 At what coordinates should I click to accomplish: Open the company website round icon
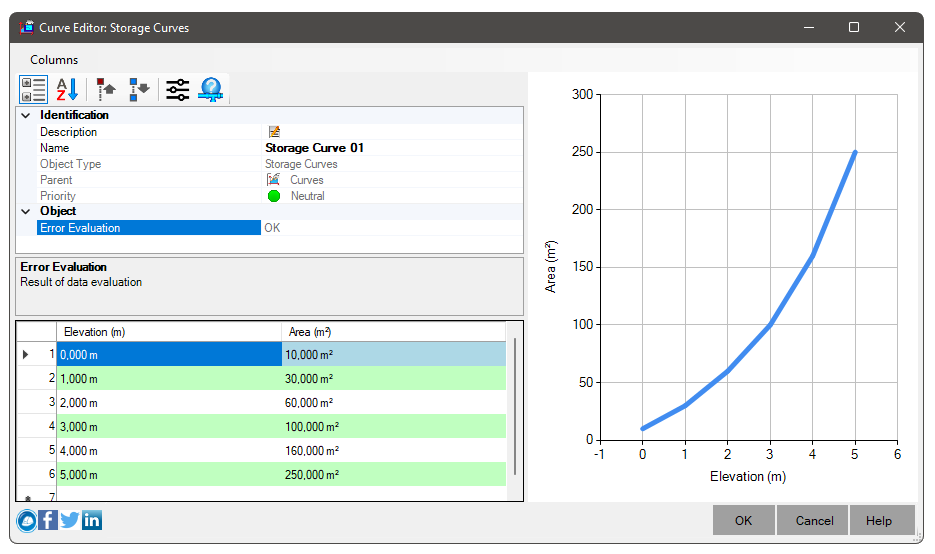[x=27, y=521]
